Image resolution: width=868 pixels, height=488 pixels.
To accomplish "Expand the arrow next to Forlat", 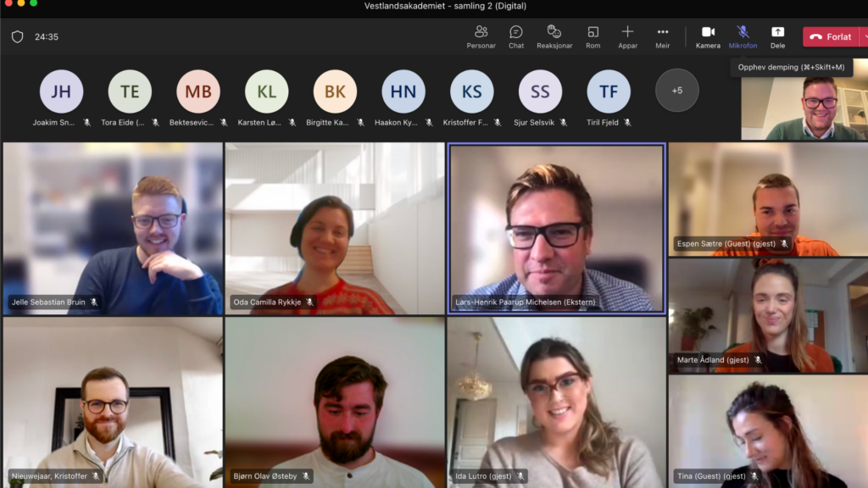I will [864, 37].
